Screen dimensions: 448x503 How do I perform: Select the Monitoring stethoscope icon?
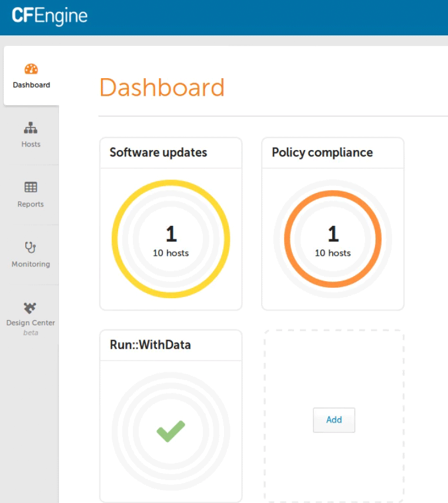point(31,247)
